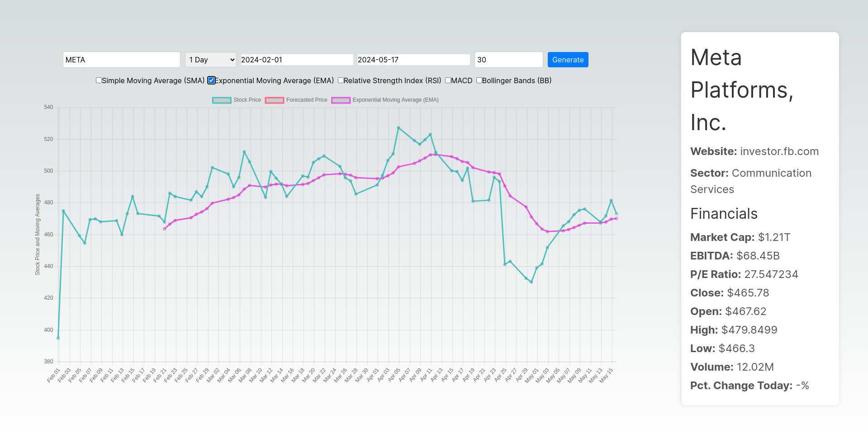The width and height of the screenshot is (868, 438).
Task: Click the 540 y-axis label
Action: (x=48, y=107)
